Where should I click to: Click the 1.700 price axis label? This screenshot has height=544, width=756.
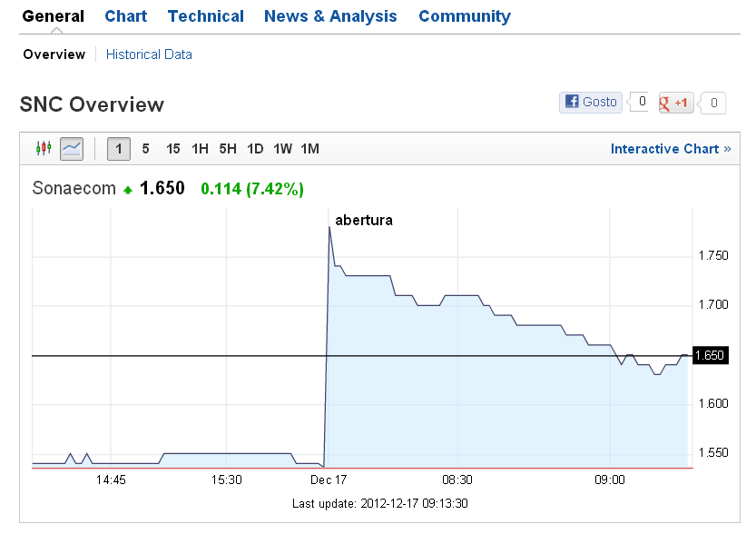[713, 305]
